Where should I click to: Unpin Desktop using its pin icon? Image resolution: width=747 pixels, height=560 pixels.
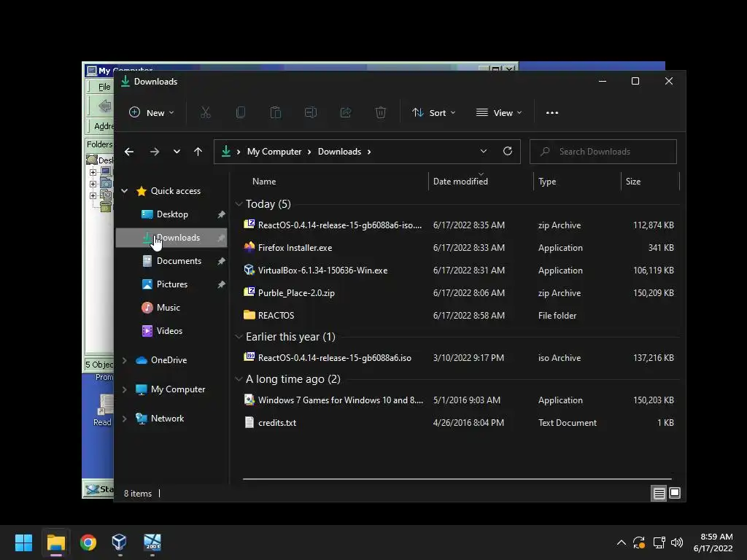221,215
